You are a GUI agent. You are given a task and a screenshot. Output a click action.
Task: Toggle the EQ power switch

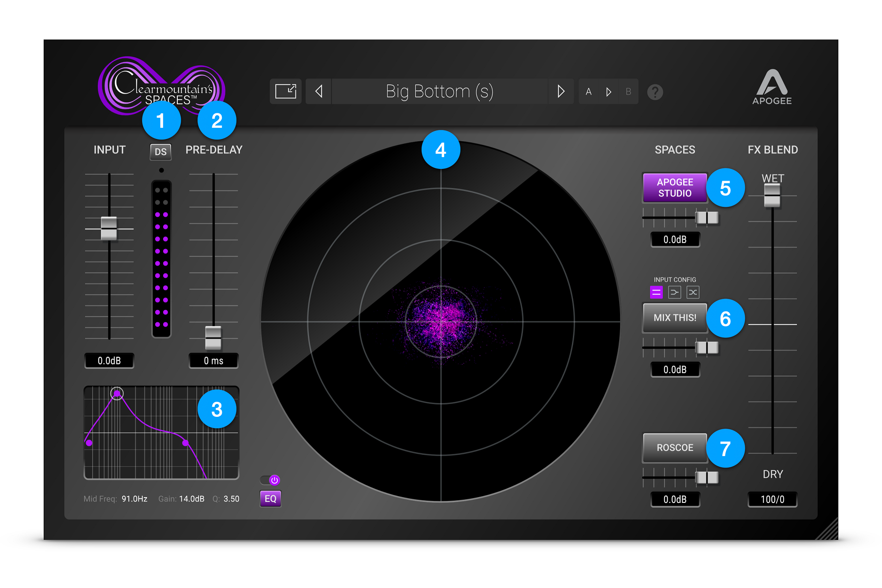(270, 480)
